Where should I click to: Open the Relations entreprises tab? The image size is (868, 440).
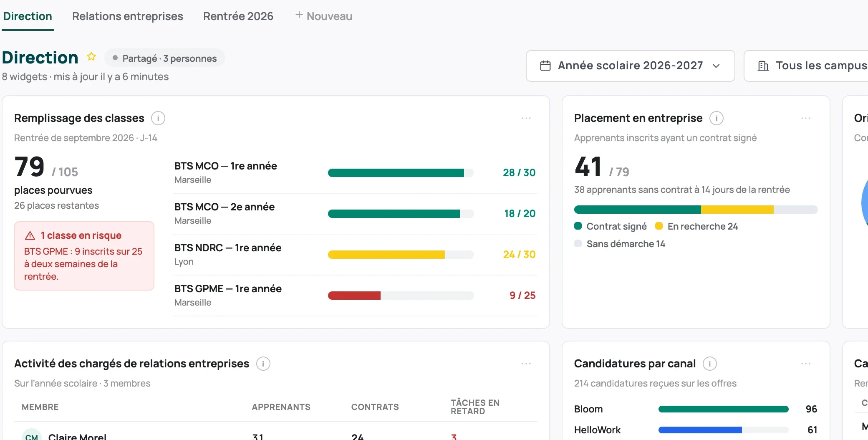128,16
